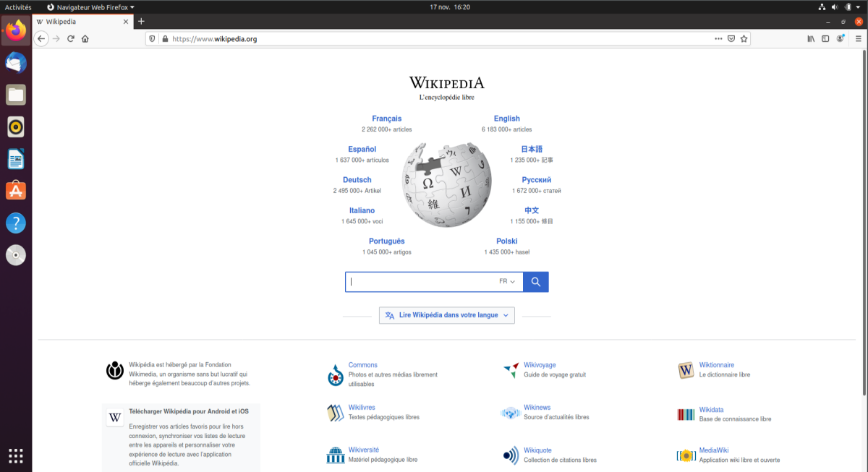Toggle the sidebar view icon
Screen dimensions: 868x472
(x=825, y=39)
